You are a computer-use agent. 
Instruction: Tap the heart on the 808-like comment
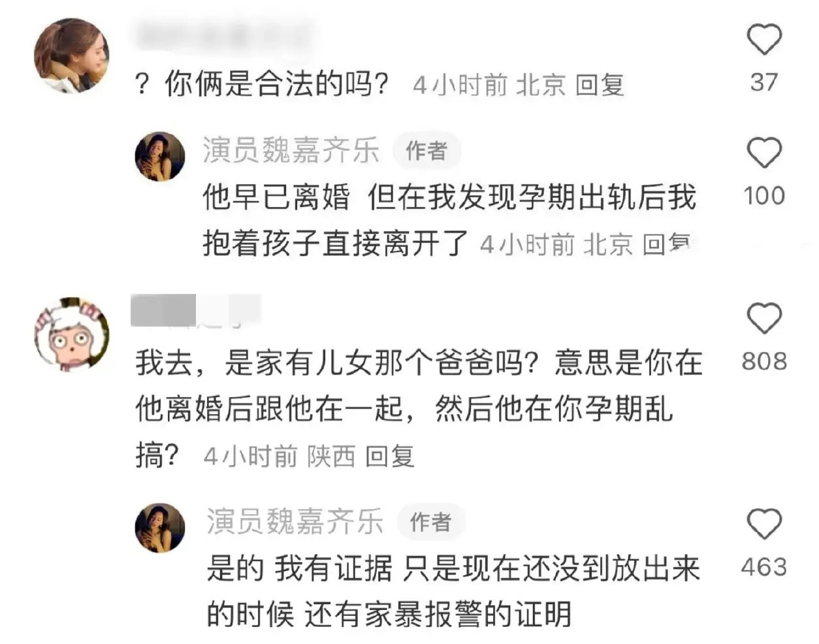763,319
